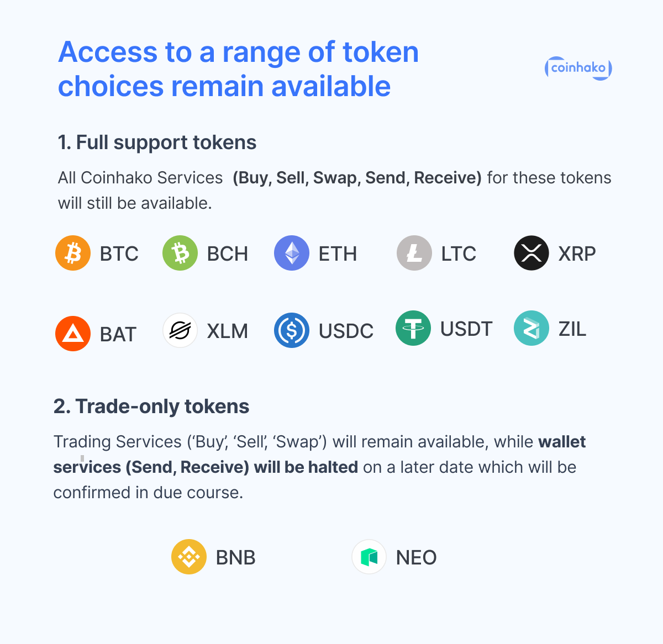Image resolution: width=663 pixels, height=644 pixels.
Task: Click the Ethereum ETH diamond icon
Action: 292,253
